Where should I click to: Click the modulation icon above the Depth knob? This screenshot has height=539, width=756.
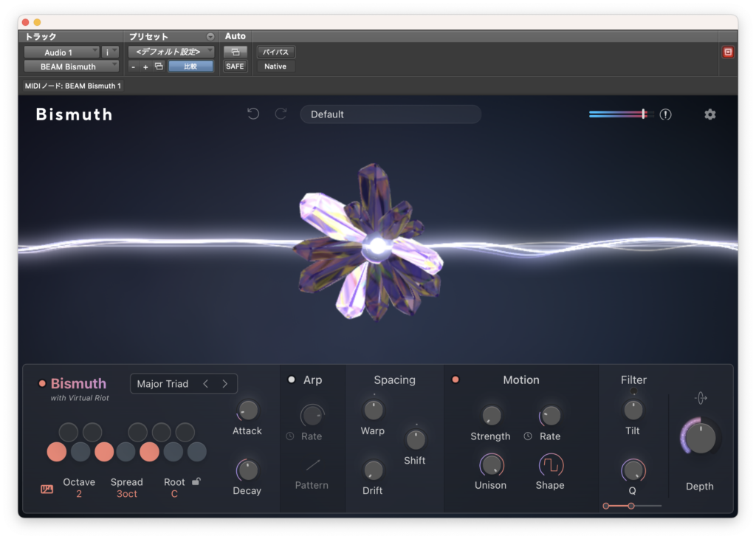pyautogui.click(x=701, y=398)
